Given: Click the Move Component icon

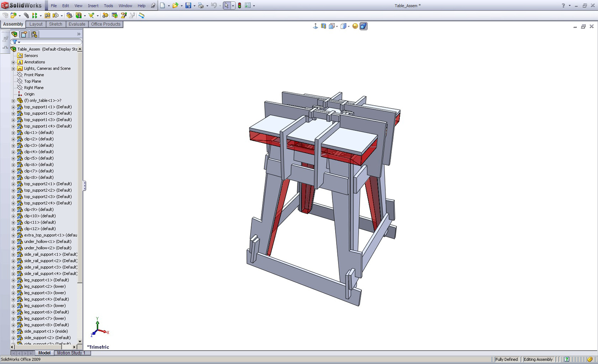Looking at the screenshot, I should click(56, 15).
